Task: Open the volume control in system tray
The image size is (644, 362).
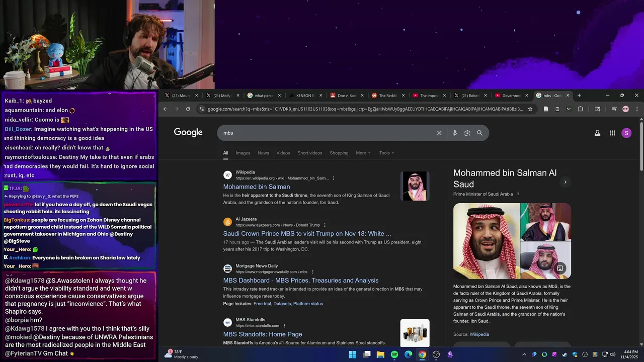Action: coord(612,354)
